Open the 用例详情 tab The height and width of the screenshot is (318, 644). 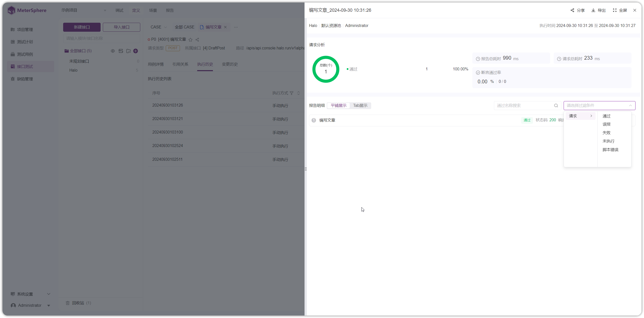point(156,64)
